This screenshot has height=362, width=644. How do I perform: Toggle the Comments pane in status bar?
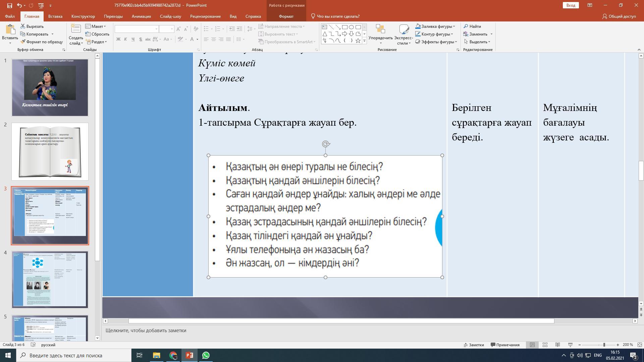pyautogui.click(x=505, y=345)
